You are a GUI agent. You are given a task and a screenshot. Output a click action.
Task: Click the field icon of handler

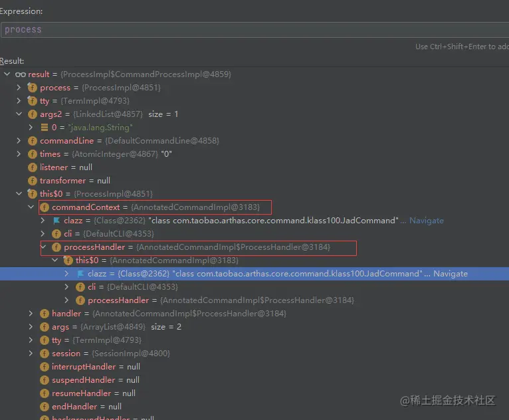pos(44,314)
